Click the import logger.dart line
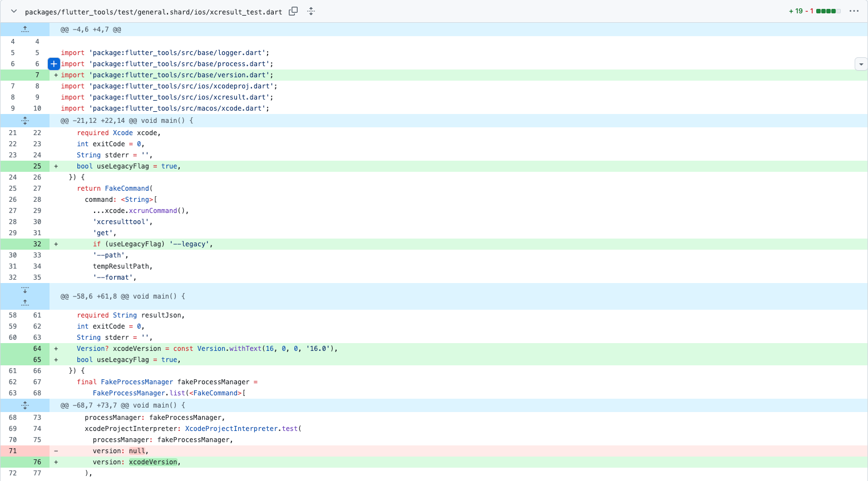Screen dimensions: 868x481 tap(458, 53)
